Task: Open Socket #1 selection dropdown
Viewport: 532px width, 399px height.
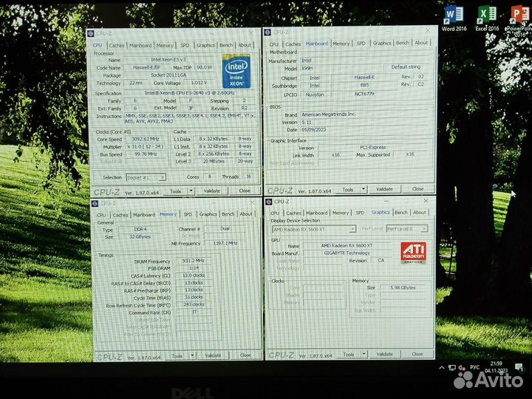Action: point(146,177)
